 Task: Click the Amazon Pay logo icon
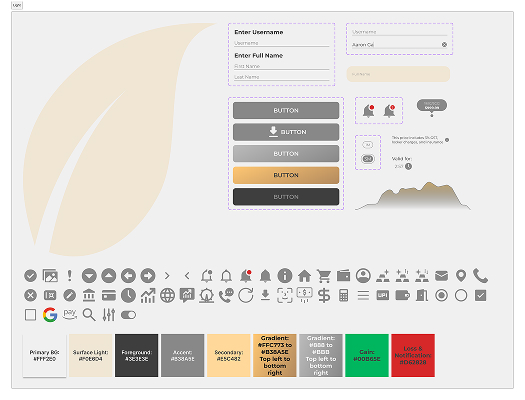[x=70, y=315]
